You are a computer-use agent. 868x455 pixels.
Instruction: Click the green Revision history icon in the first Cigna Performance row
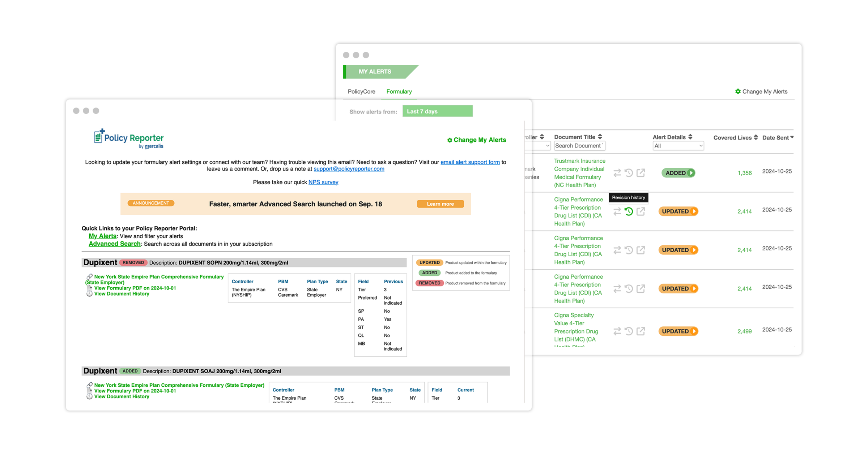[629, 211]
